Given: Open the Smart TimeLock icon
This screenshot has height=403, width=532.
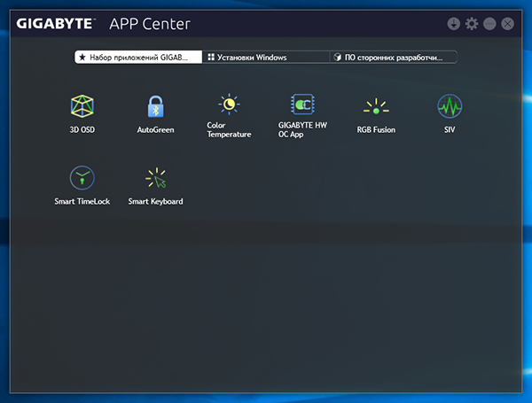Looking at the screenshot, I should (82, 178).
